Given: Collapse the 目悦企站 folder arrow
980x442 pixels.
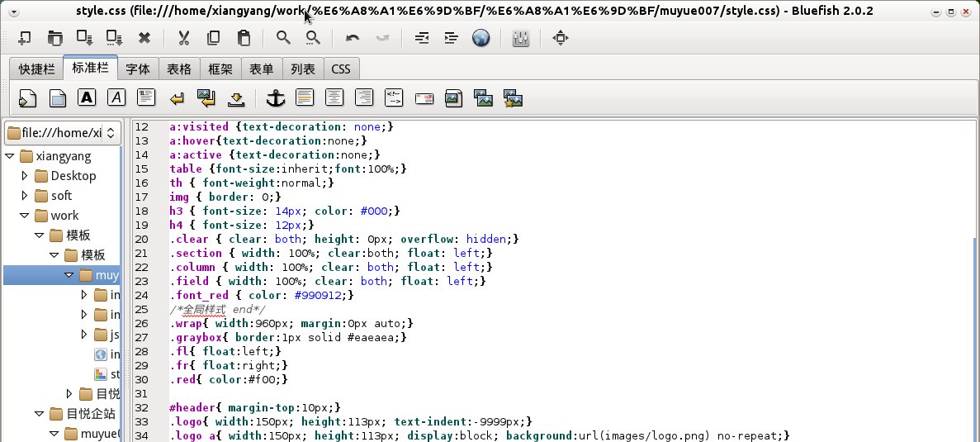Looking at the screenshot, I should [x=40, y=413].
